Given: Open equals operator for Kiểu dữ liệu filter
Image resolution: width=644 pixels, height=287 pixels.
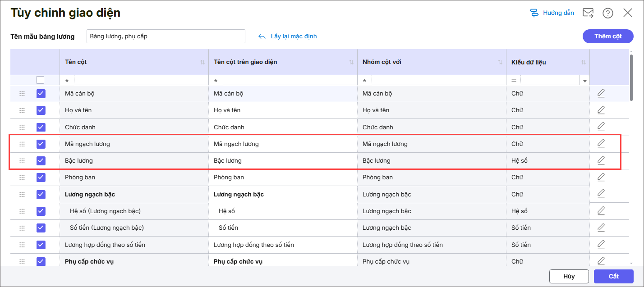Looking at the screenshot, I should 514,81.
